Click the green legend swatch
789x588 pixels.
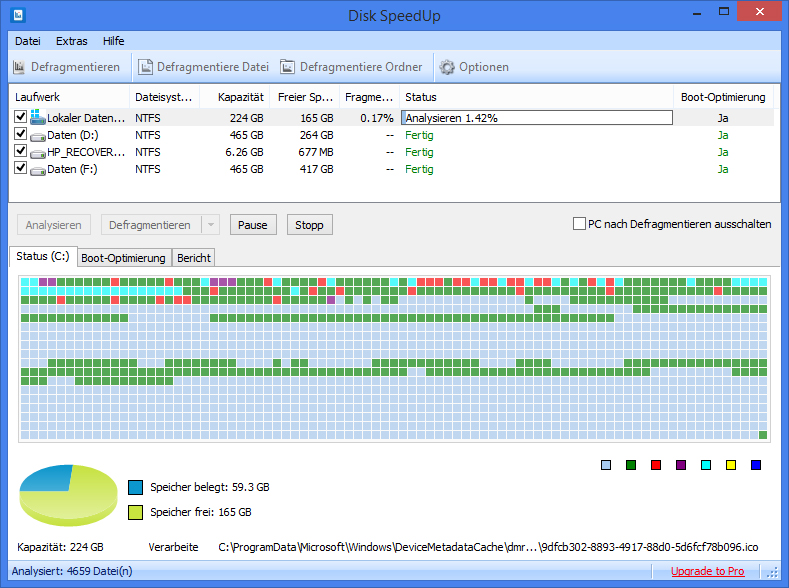(631, 465)
